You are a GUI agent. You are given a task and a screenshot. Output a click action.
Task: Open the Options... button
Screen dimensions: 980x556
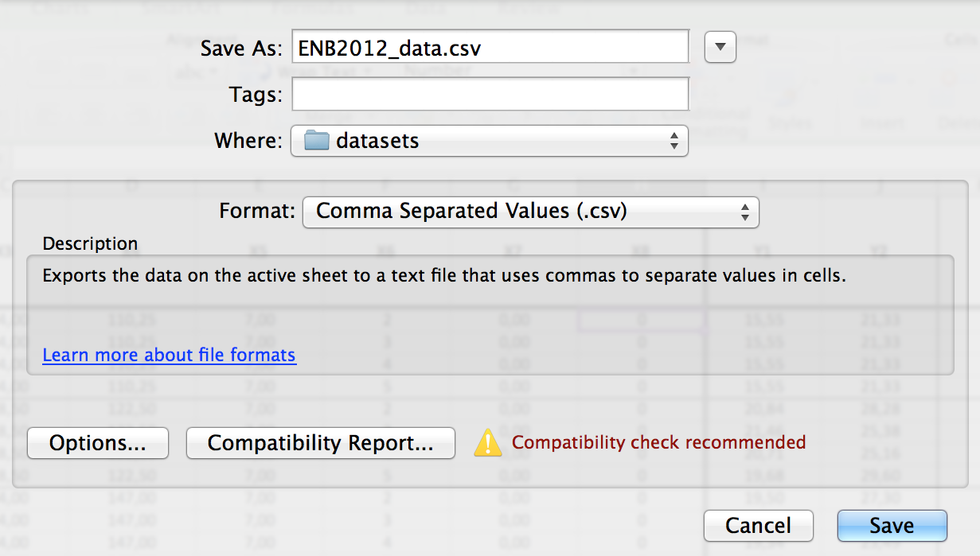[x=98, y=443]
